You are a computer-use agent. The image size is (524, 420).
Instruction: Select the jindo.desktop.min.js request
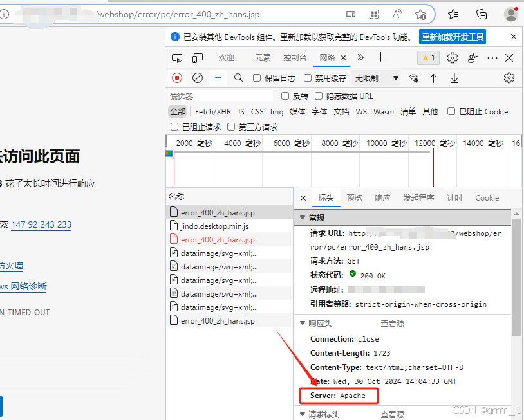click(229, 226)
